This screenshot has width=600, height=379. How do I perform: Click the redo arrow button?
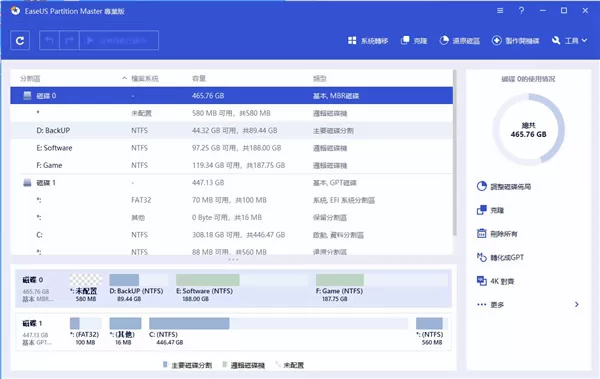click(x=69, y=40)
